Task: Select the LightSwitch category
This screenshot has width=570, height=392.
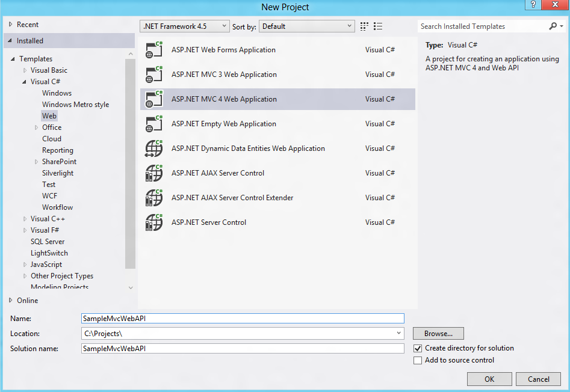Action: (49, 253)
